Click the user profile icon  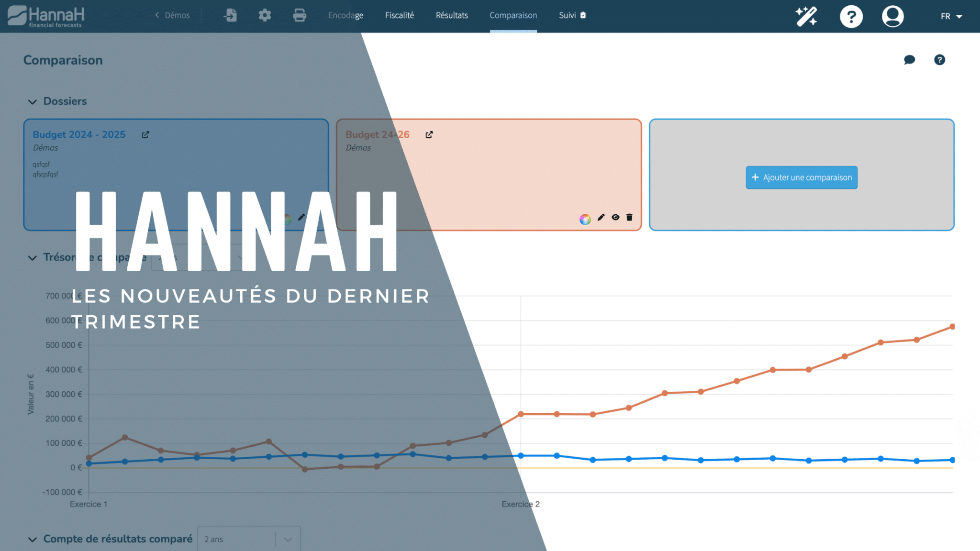pyautogui.click(x=892, y=15)
